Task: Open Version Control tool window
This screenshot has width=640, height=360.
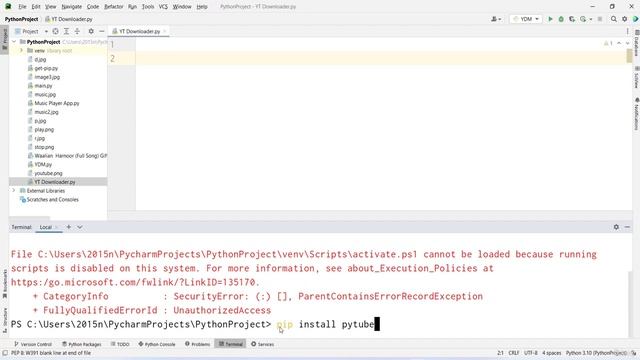Action: point(33,344)
